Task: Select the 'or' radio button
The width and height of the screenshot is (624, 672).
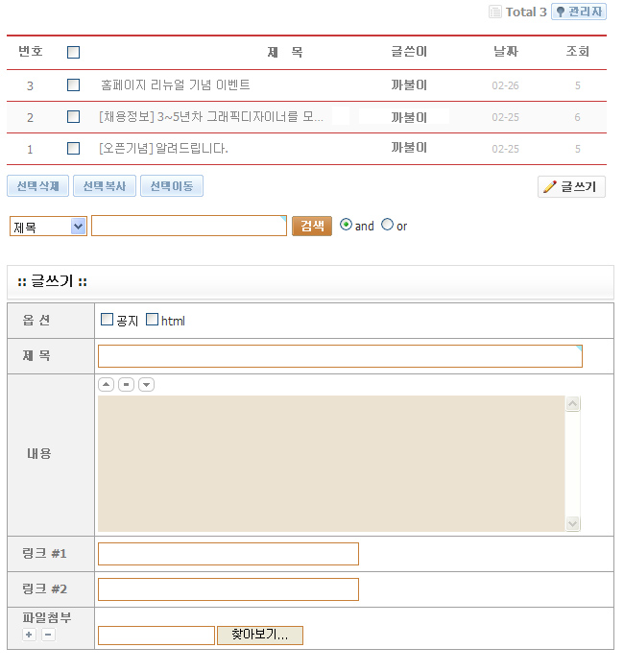Action: pos(387,225)
